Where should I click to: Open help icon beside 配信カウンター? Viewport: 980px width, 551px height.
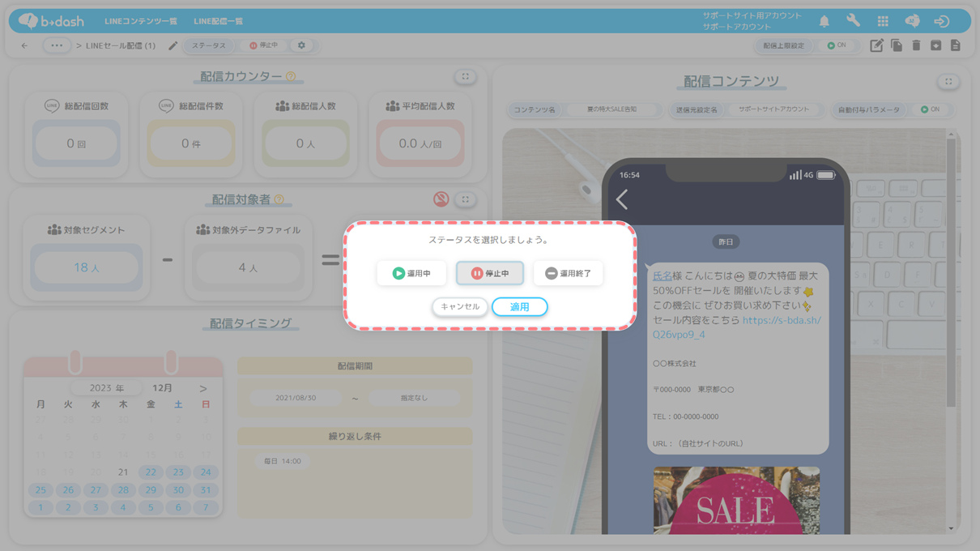tap(291, 76)
